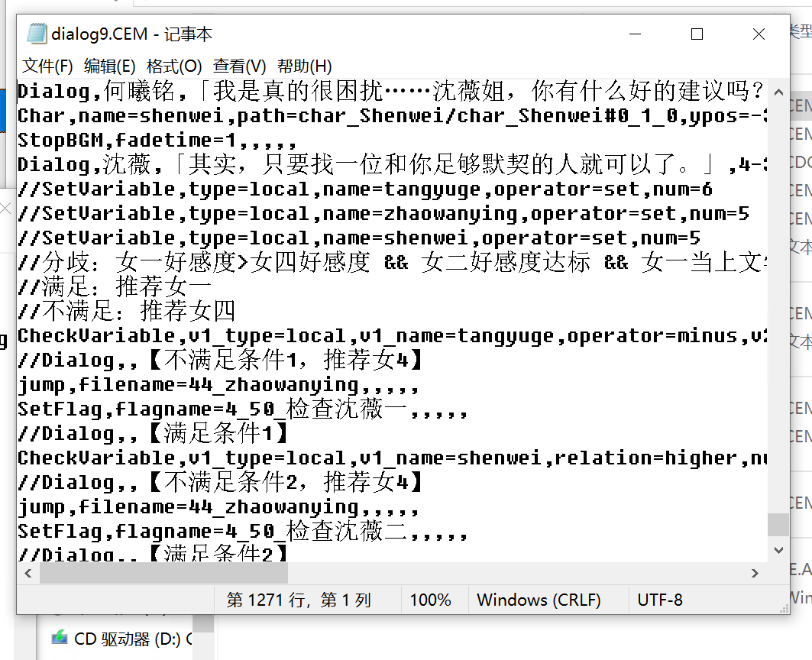The image size is (812, 660).
Task: Click the vertical scrollbar thumb
Action: click(x=778, y=525)
